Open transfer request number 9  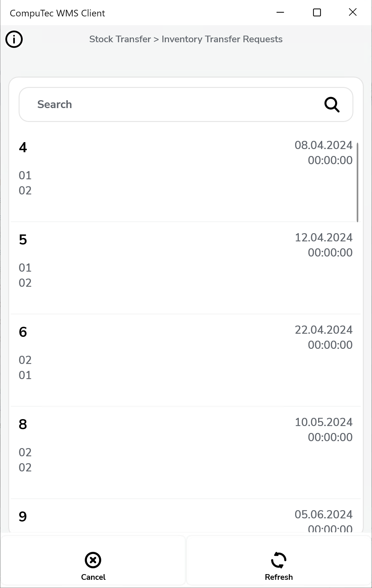coord(23,517)
